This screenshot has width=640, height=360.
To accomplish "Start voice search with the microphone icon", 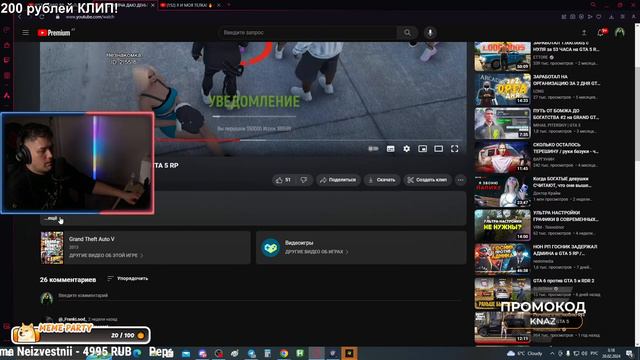I will [430, 33].
